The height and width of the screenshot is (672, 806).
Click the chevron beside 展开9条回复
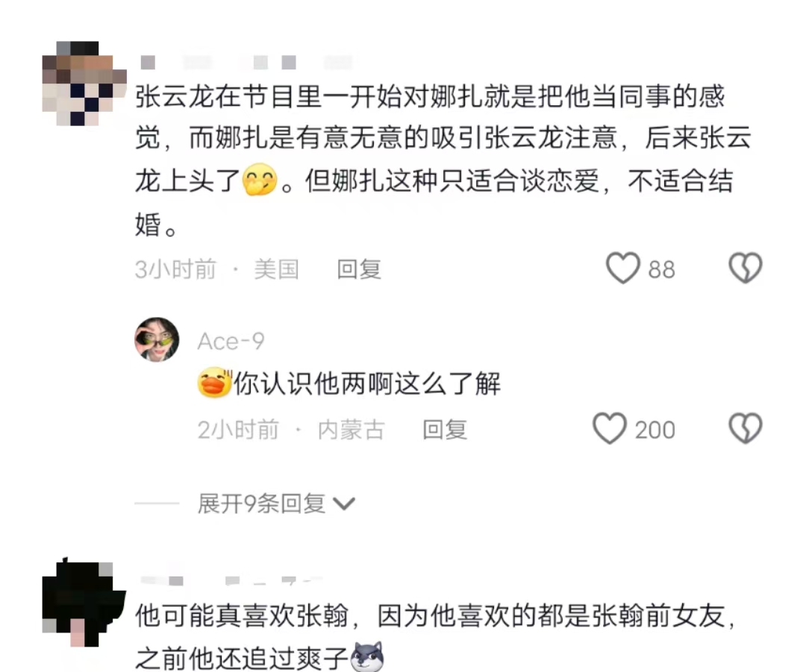coord(344,504)
